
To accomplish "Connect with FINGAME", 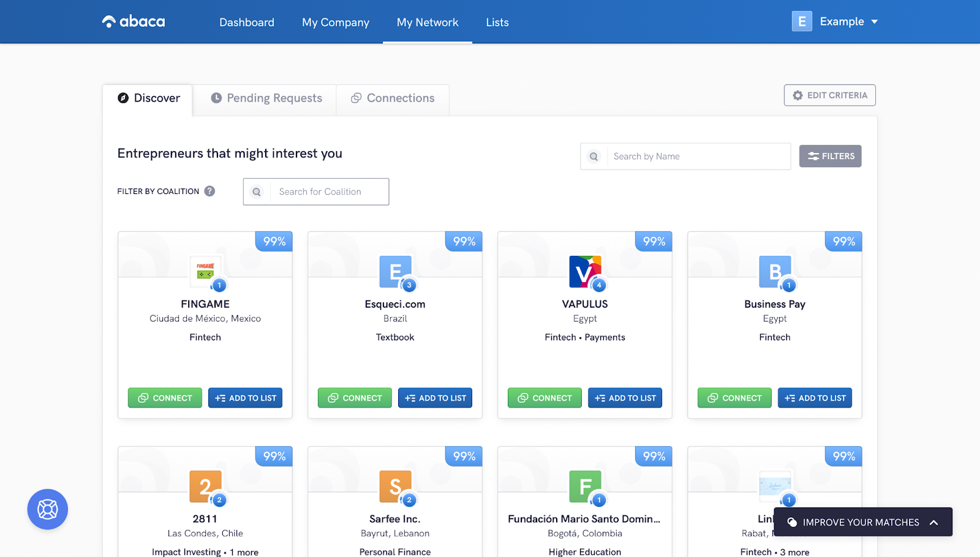I will (x=165, y=398).
